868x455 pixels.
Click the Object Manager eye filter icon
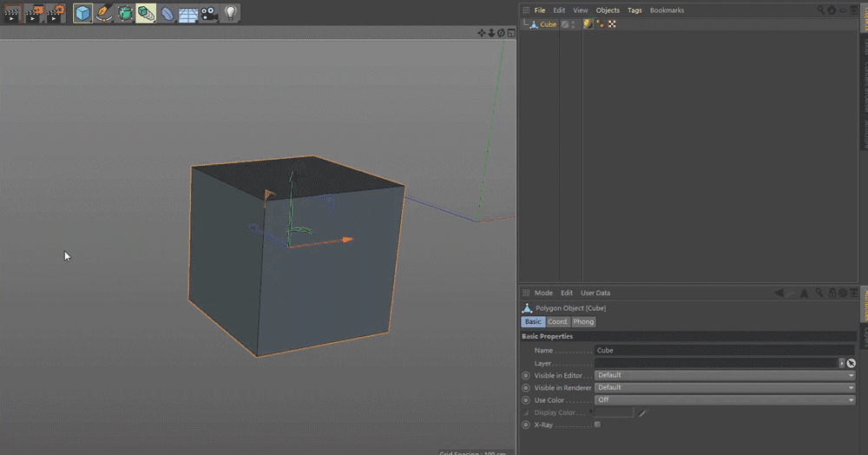pos(843,10)
